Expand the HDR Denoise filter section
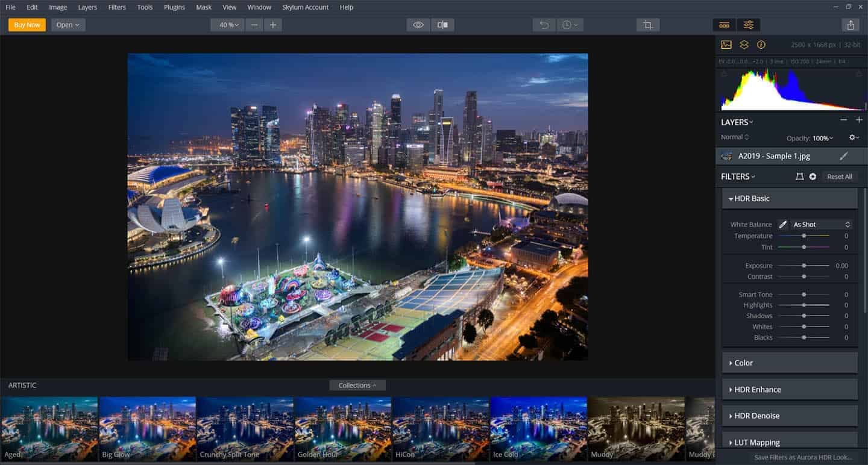The image size is (868, 465). point(790,416)
